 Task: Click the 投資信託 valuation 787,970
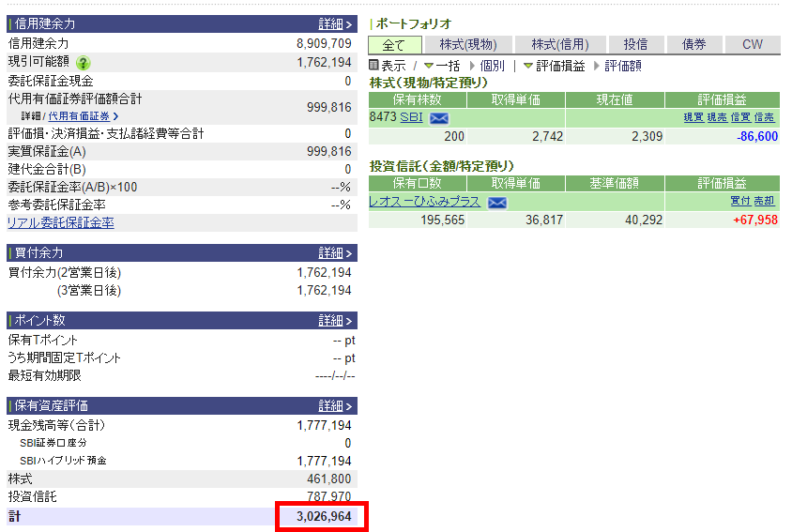[328, 496]
